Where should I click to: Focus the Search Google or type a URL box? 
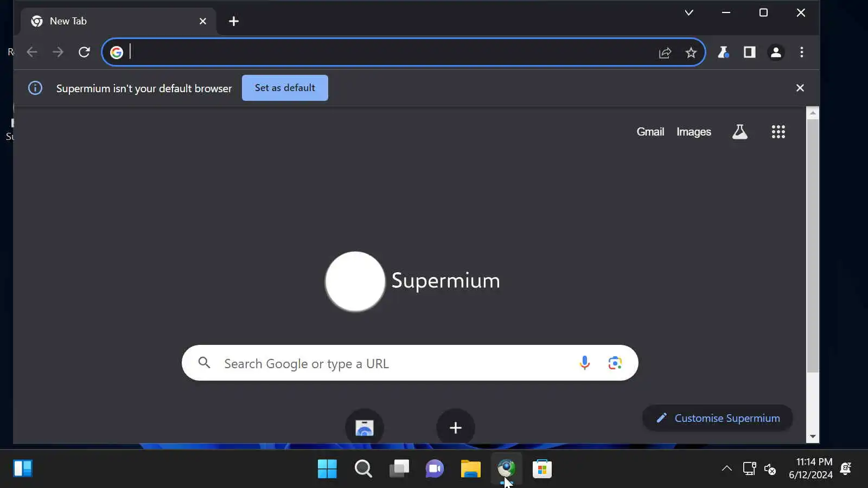[410, 363]
